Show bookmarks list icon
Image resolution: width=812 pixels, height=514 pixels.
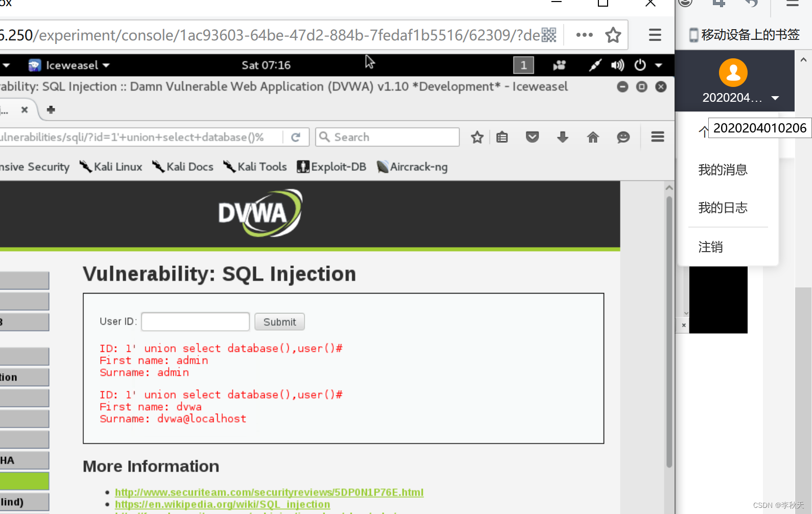[x=502, y=137]
